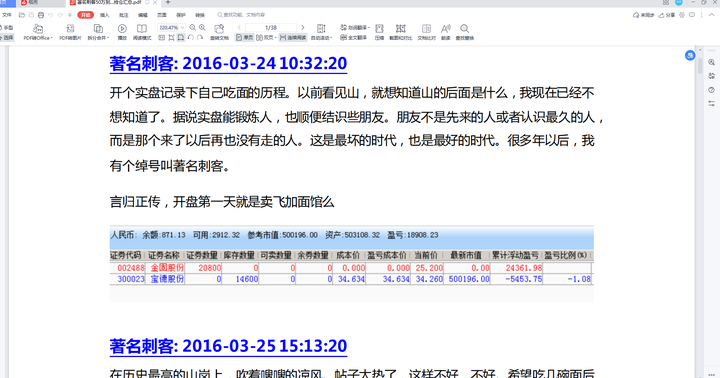Toggle 连续阅读 continuous reading mode
This screenshot has height=378, width=720.
(x=292, y=38)
